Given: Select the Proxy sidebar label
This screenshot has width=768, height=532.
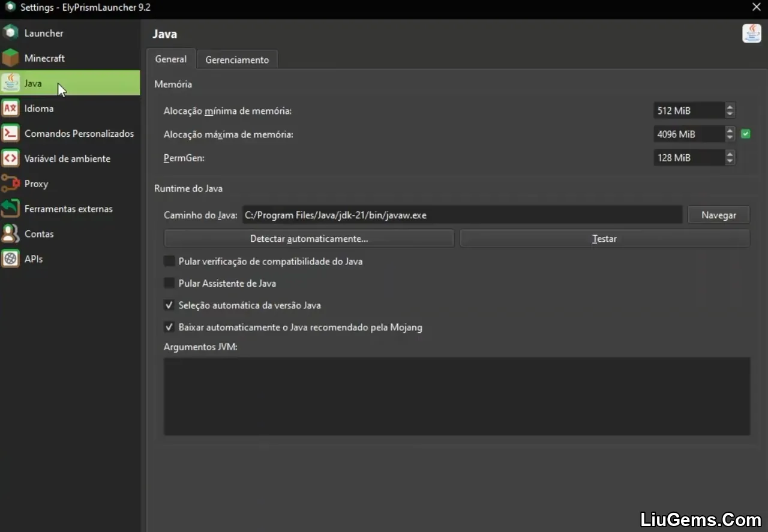Looking at the screenshot, I should point(36,184).
